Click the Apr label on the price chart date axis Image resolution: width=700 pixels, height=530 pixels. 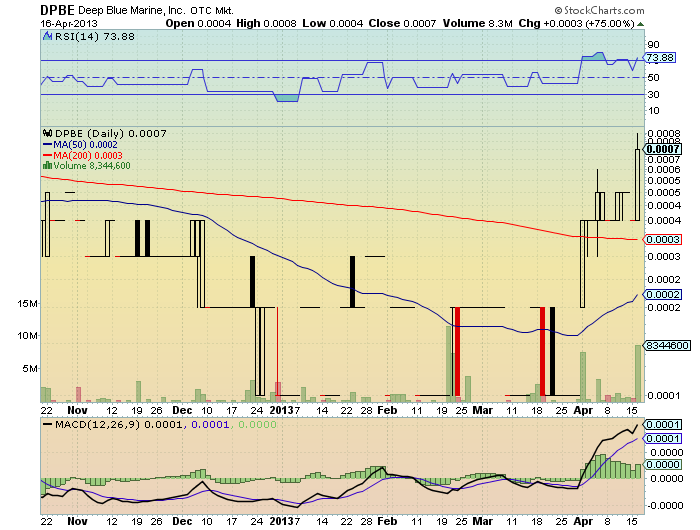tap(583, 410)
